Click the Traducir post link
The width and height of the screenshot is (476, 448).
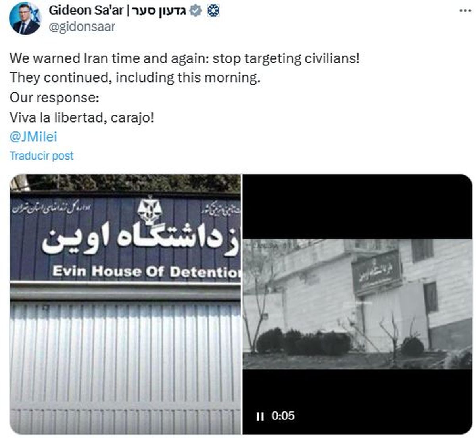(x=42, y=156)
